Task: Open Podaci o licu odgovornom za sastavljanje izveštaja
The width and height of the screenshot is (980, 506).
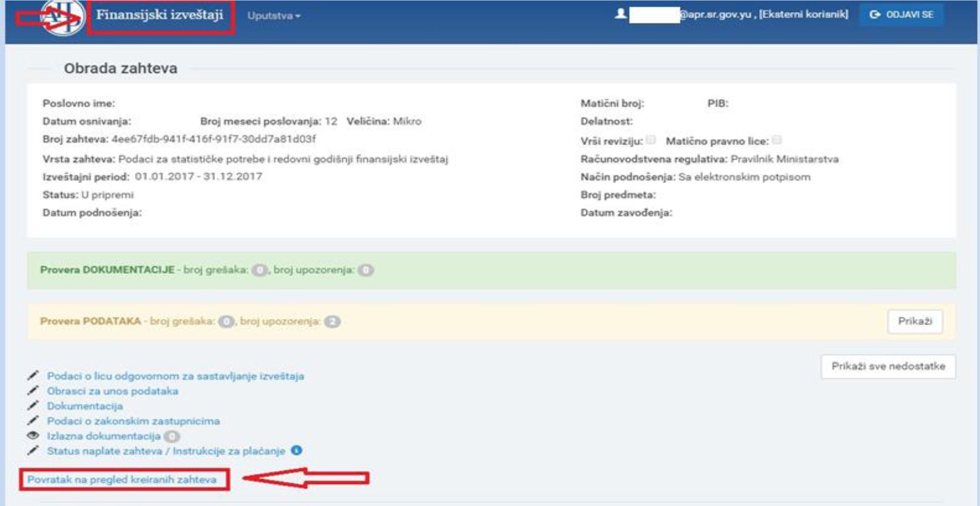Action: click(x=175, y=376)
